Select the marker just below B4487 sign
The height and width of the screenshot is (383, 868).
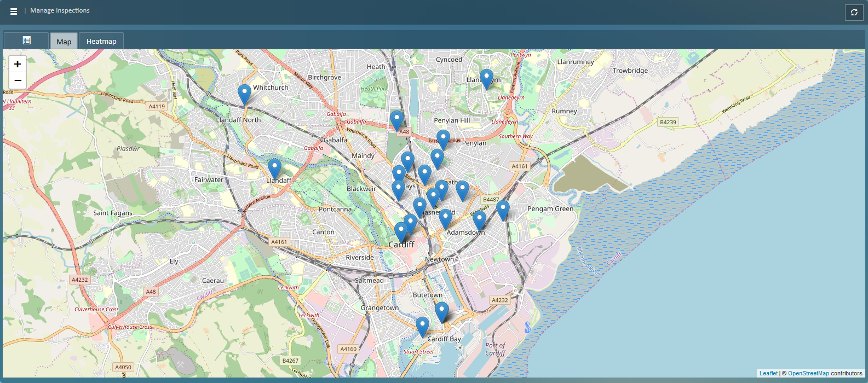tap(479, 220)
